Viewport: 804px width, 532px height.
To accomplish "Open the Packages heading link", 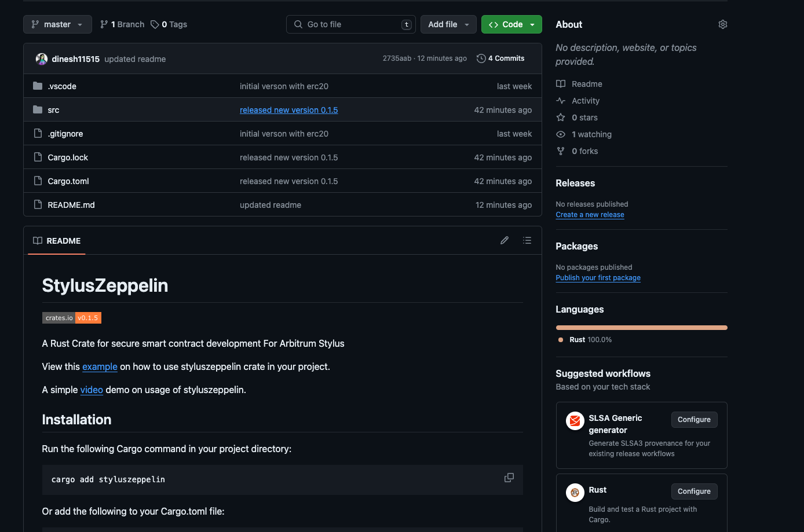I will coord(576,246).
